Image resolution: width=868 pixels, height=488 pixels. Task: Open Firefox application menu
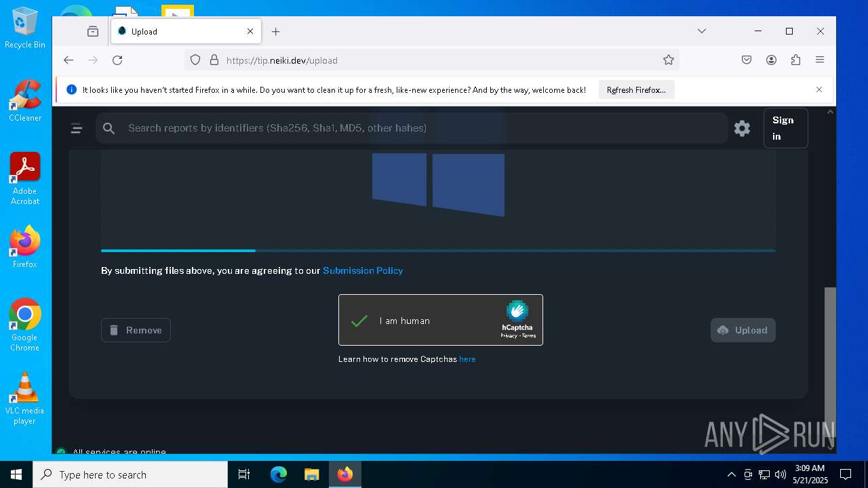pyautogui.click(x=820, y=60)
